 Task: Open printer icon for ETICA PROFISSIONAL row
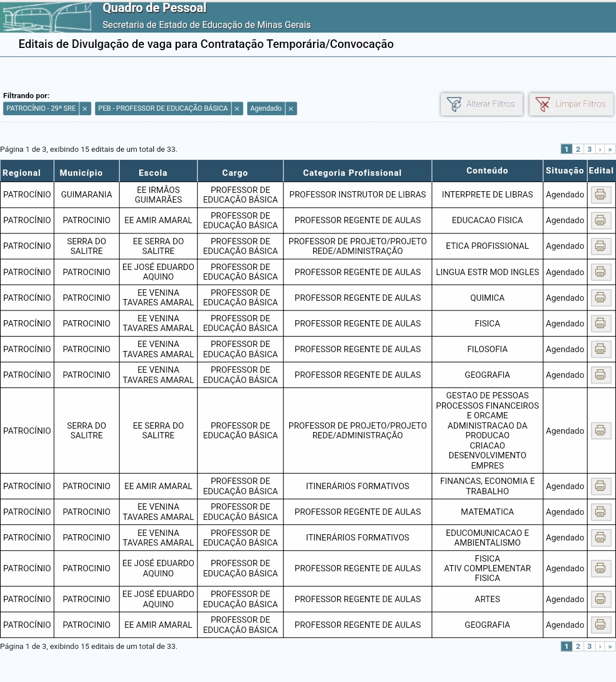(x=600, y=246)
